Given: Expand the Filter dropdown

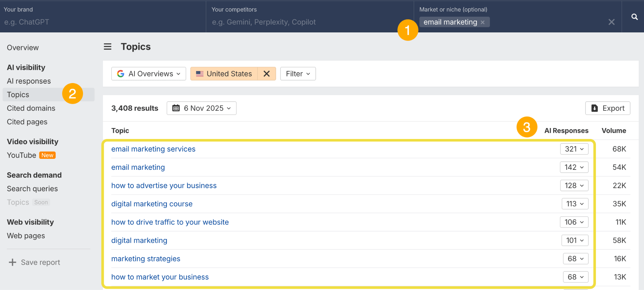Looking at the screenshot, I should (x=298, y=74).
